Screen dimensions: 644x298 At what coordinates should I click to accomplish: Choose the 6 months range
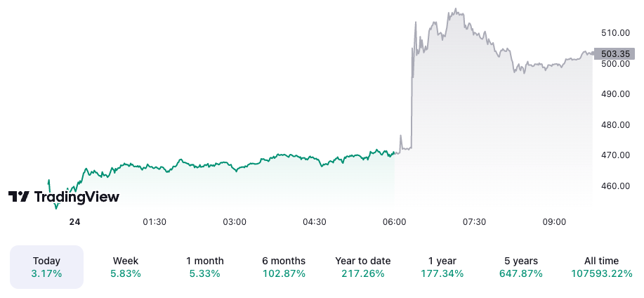[x=284, y=267]
